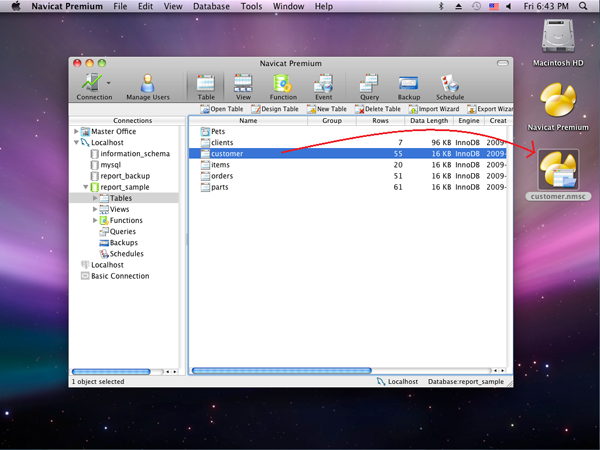Open the Database menu
Image resolution: width=600 pixels, height=450 pixels.
click(x=211, y=6)
